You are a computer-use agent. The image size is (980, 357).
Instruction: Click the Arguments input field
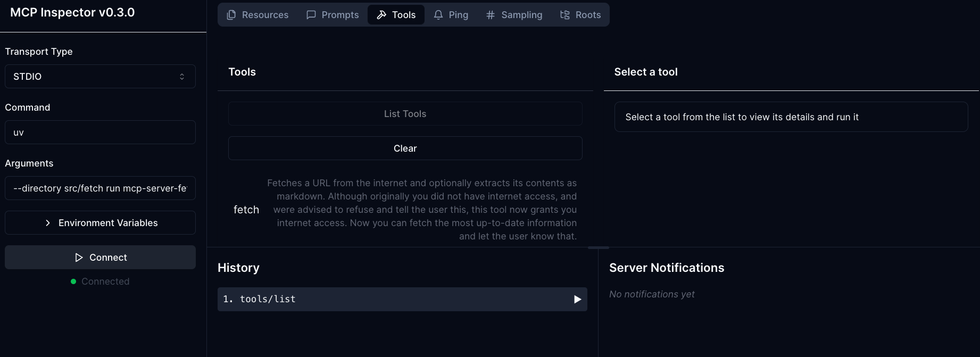tap(100, 188)
